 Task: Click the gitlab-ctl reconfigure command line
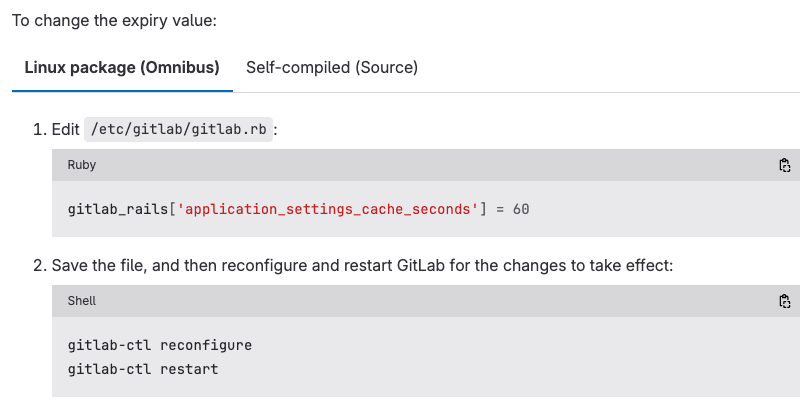[x=160, y=345]
